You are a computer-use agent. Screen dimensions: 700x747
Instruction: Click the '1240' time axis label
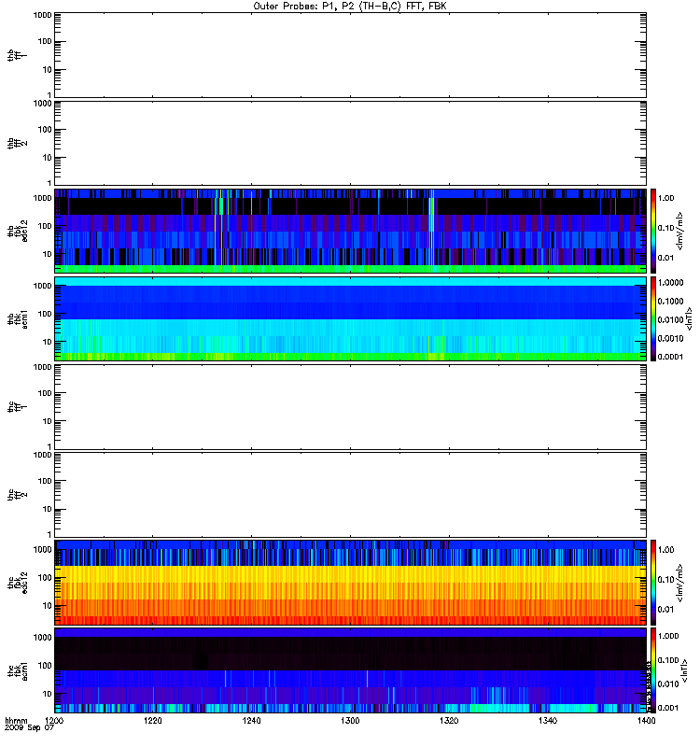(x=251, y=720)
